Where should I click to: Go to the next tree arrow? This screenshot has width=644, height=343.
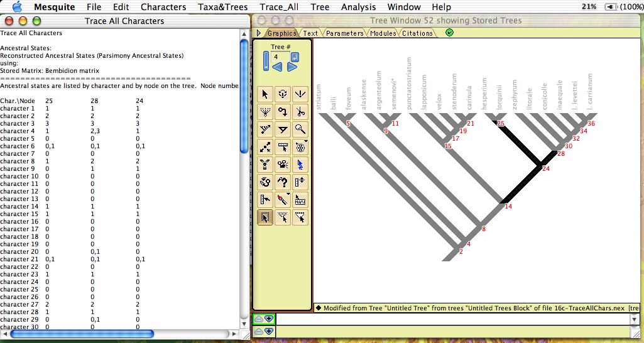click(292, 67)
